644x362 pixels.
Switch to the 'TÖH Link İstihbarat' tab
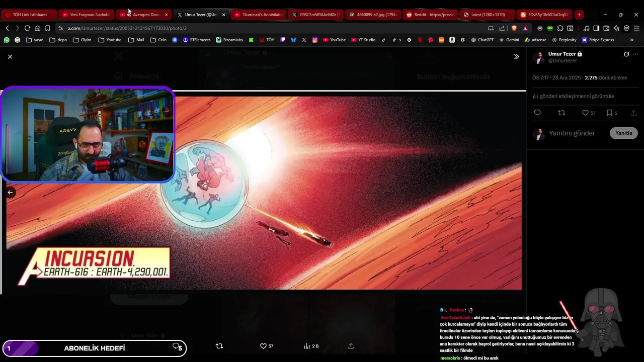pyautogui.click(x=29, y=15)
